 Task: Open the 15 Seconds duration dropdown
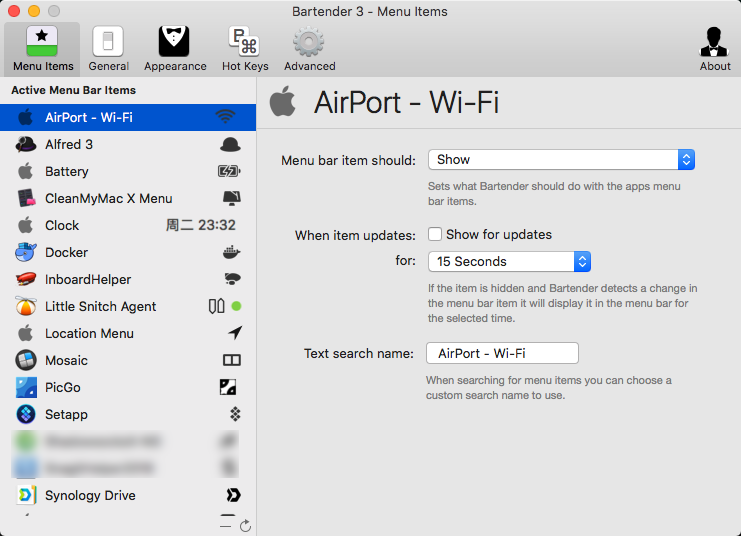coord(509,261)
